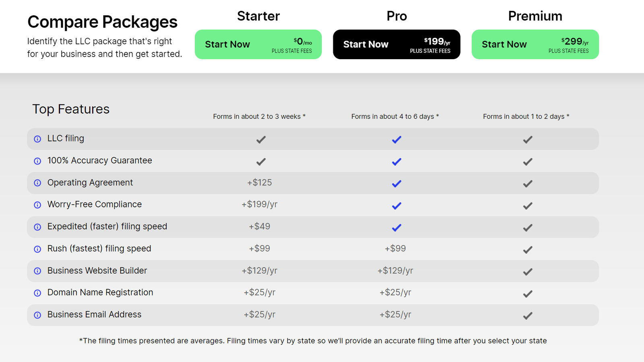This screenshot has height=362, width=644.
Task: Click info icon next to Business Email Address
Action: pos(37,315)
